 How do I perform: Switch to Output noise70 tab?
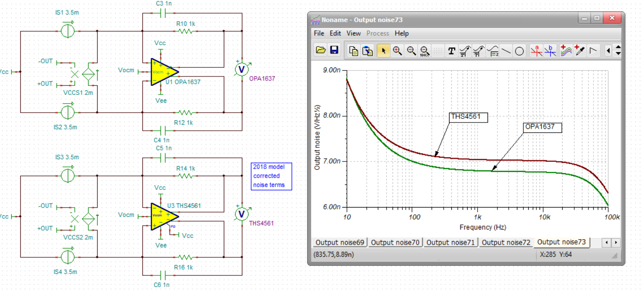pyautogui.click(x=395, y=242)
